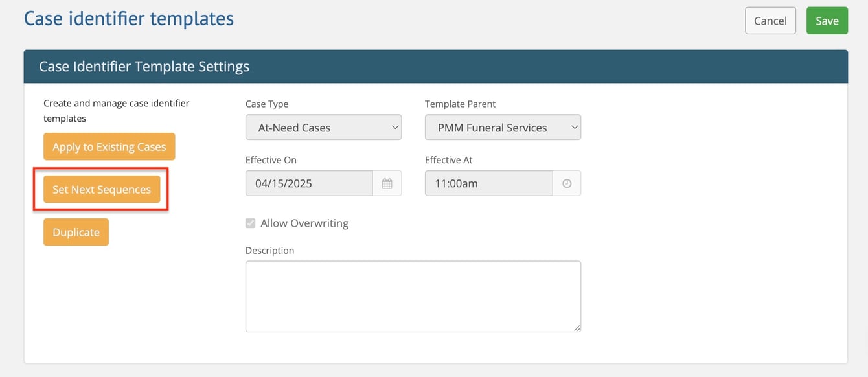Click the Effective At field label
The image size is (868, 377).
[450, 160]
